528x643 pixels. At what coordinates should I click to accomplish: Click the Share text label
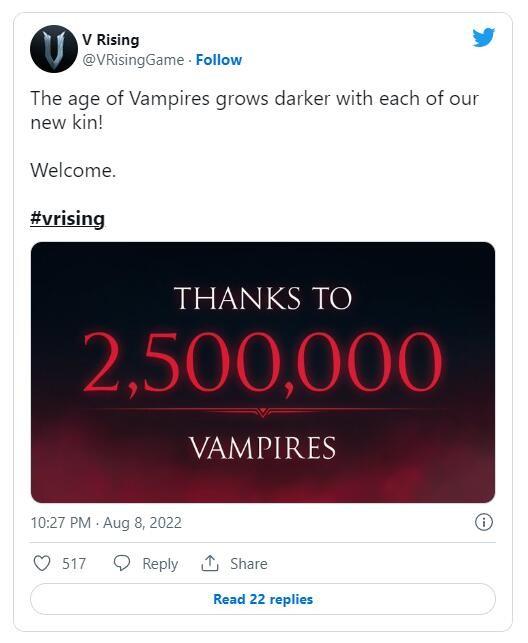pos(249,564)
